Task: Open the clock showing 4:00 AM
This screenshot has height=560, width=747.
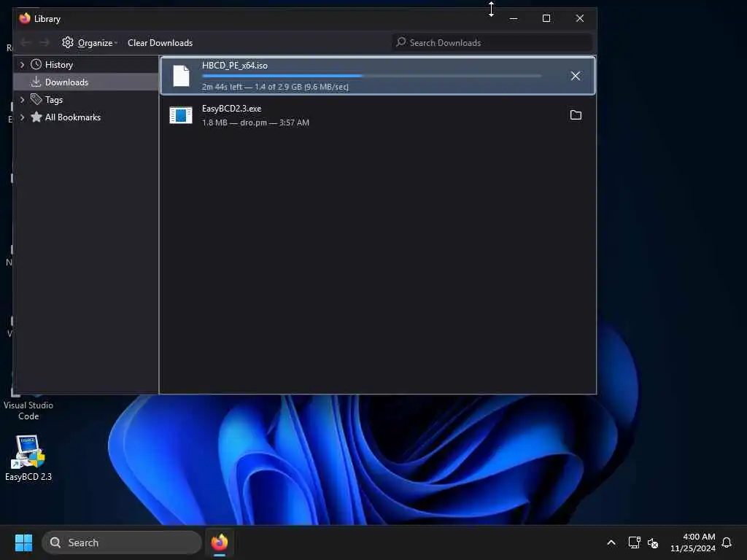Action: (x=693, y=542)
